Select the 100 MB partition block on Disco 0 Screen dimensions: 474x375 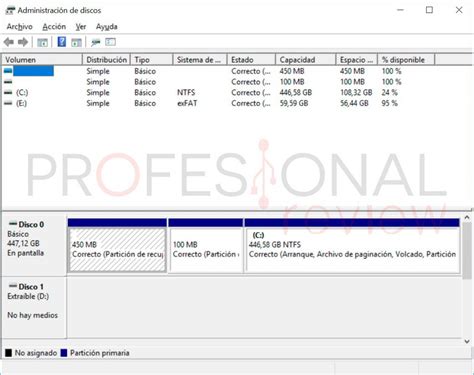(x=206, y=246)
